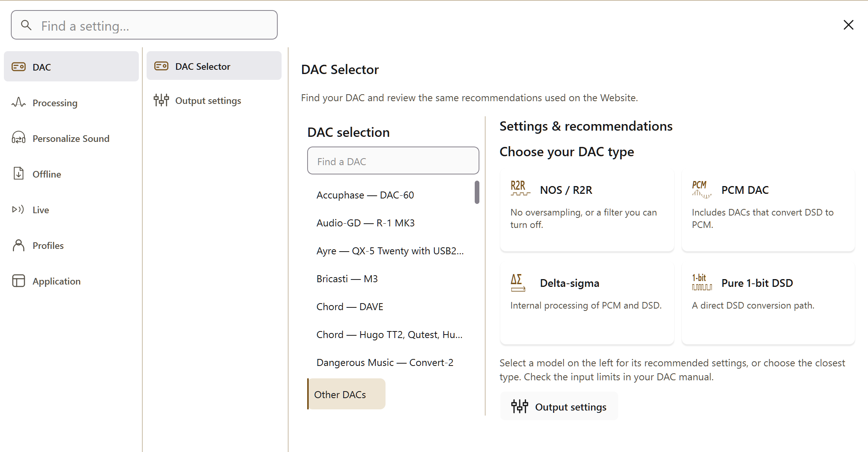The image size is (868, 452).
Task: Choose the Pure 1-bit DSD title
Action: point(757,283)
